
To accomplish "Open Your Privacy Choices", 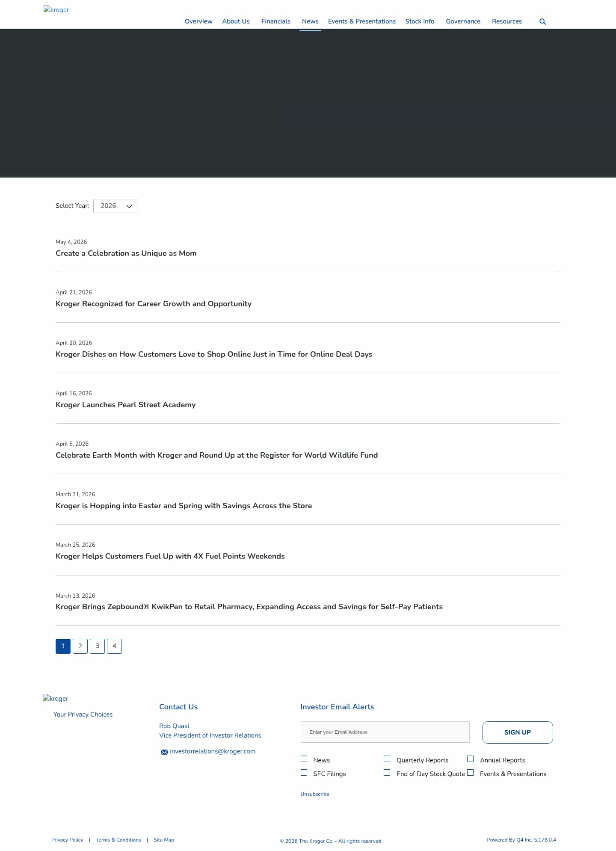I will pos(83,715).
